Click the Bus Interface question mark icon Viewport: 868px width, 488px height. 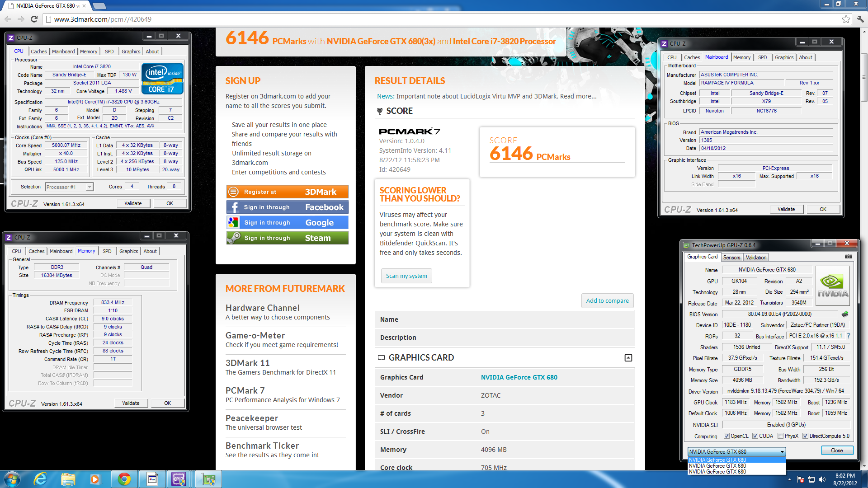[849, 336]
